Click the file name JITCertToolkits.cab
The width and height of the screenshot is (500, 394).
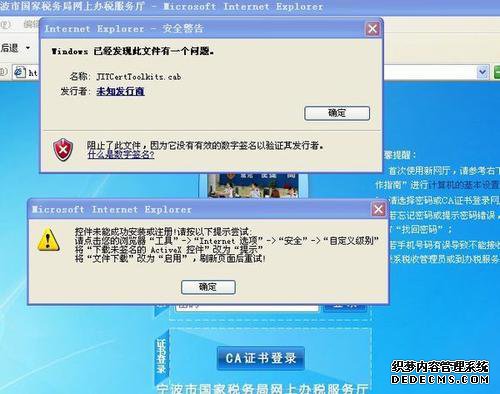point(139,77)
